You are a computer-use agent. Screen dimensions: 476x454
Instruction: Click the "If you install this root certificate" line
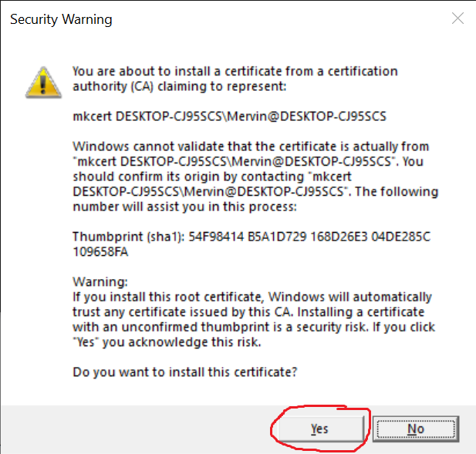pyautogui.click(x=252, y=297)
